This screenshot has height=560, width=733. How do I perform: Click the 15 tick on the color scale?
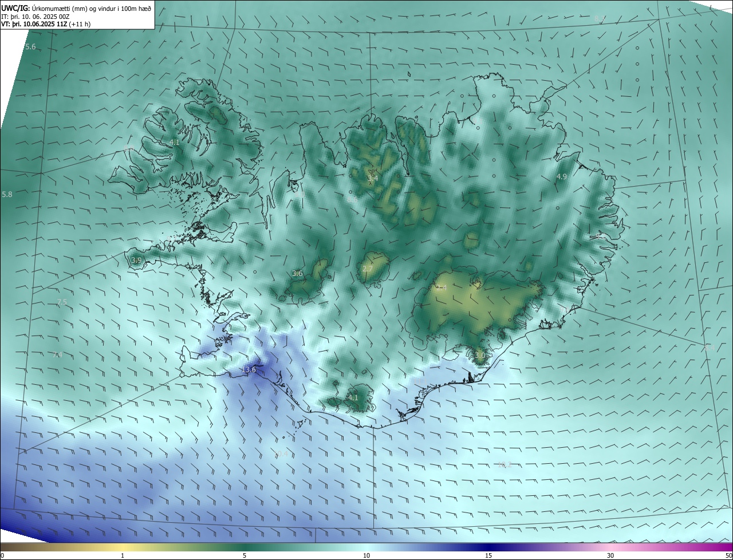[x=488, y=555]
